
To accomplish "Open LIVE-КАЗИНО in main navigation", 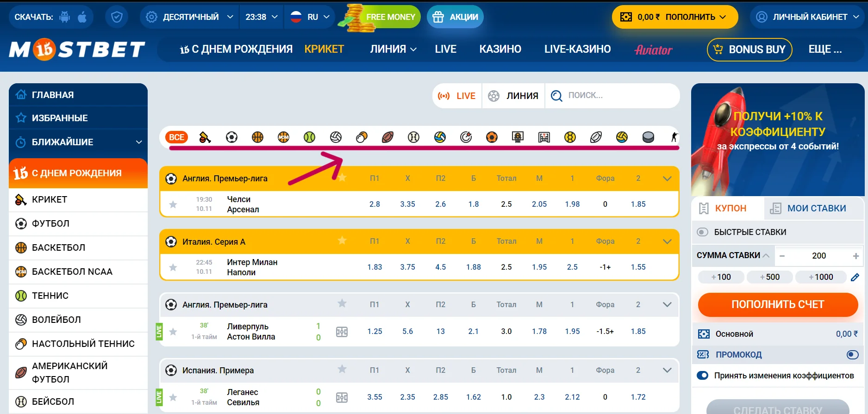I will 577,49.
